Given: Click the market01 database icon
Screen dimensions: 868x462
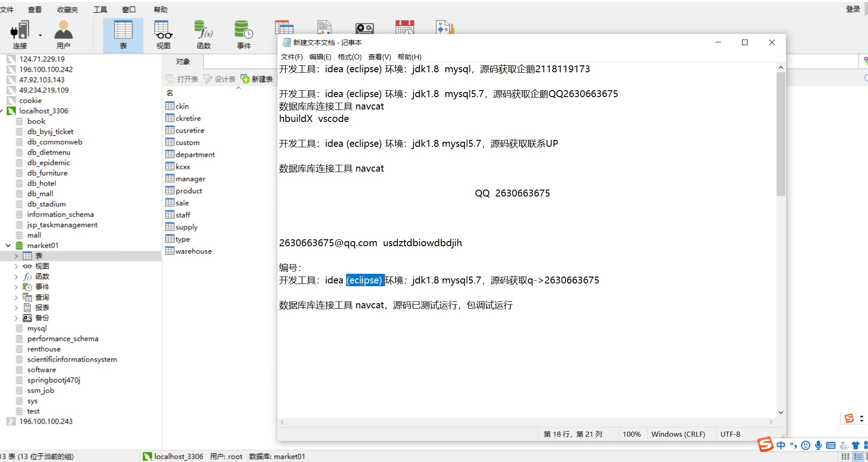Looking at the screenshot, I should [19, 245].
